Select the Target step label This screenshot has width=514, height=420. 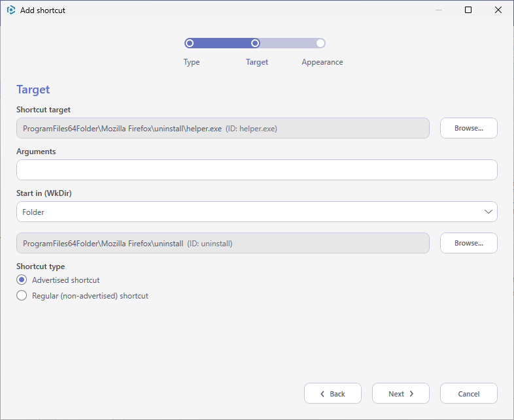(256, 62)
